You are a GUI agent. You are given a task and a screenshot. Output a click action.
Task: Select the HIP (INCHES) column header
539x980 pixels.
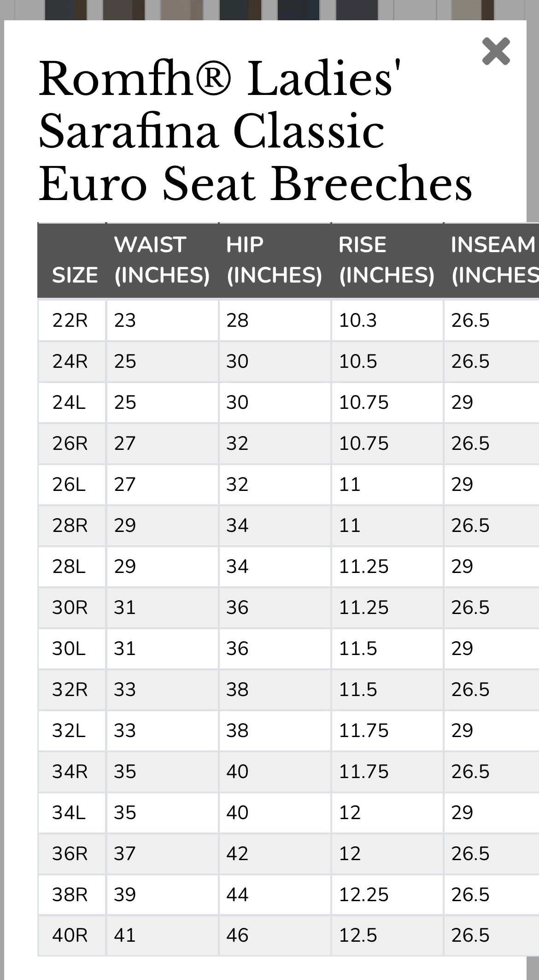tap(274, 260)
